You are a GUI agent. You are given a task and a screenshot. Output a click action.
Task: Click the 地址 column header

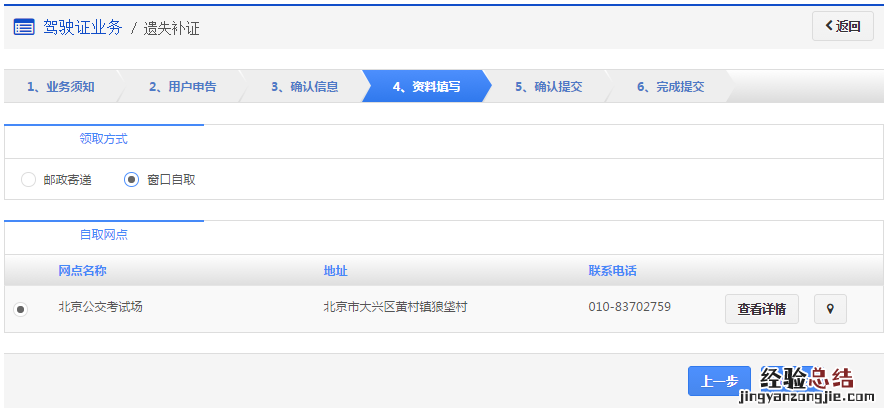pos(335,271)
